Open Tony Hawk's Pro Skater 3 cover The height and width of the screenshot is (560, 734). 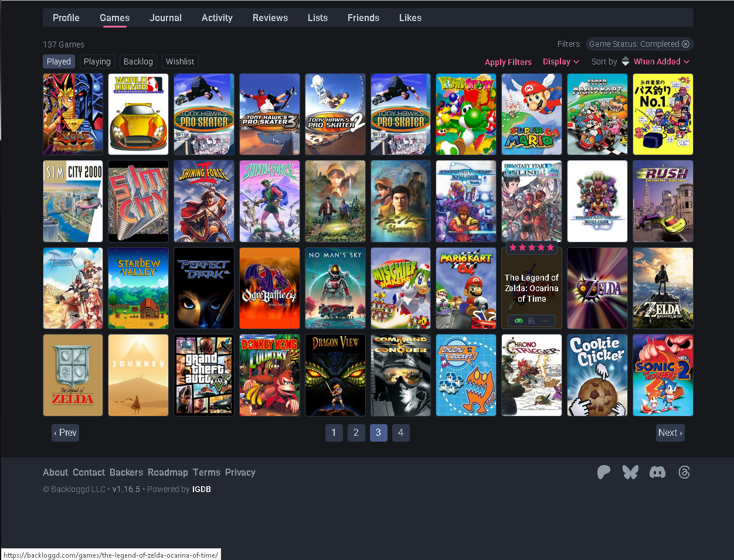[x=270, y=114]
